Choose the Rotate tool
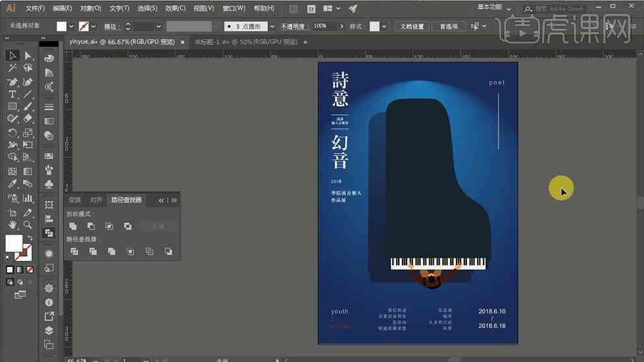The image size is (644, 362). 12,133
